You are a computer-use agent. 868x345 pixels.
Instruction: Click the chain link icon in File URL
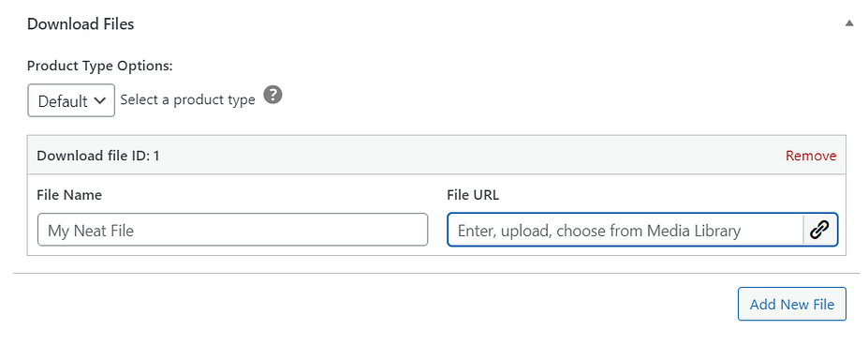click(x=819, y=230)
